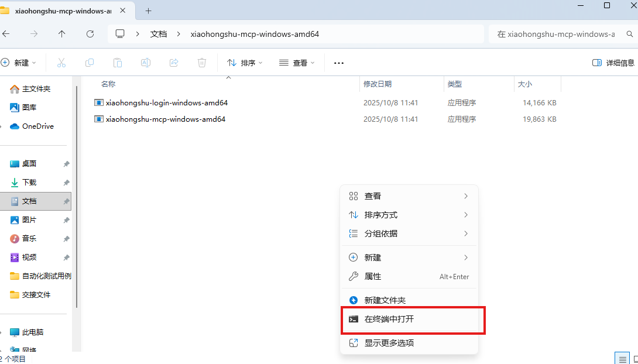Choose 新建文件夹 in the context menu

pyautogui.click(x=409, y=300)
